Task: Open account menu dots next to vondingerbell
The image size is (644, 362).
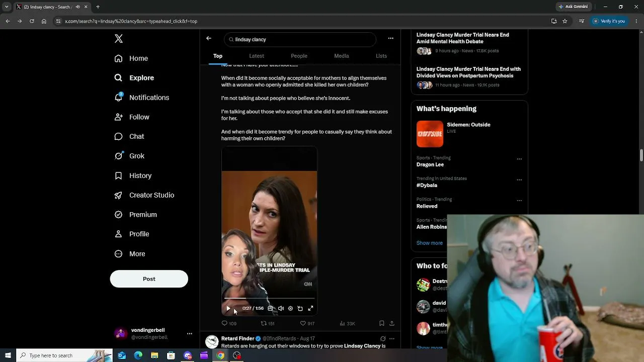Action: coord(190,333)
